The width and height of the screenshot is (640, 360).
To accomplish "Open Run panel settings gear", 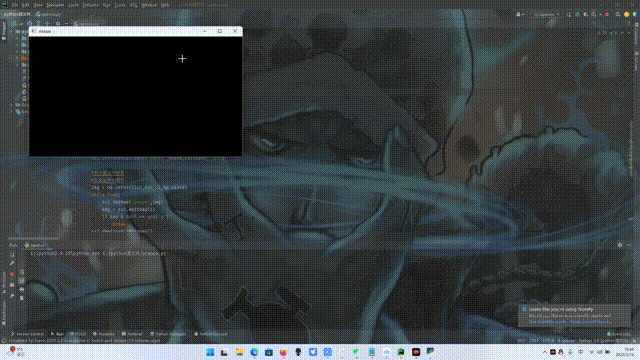I will click(620, 245).
